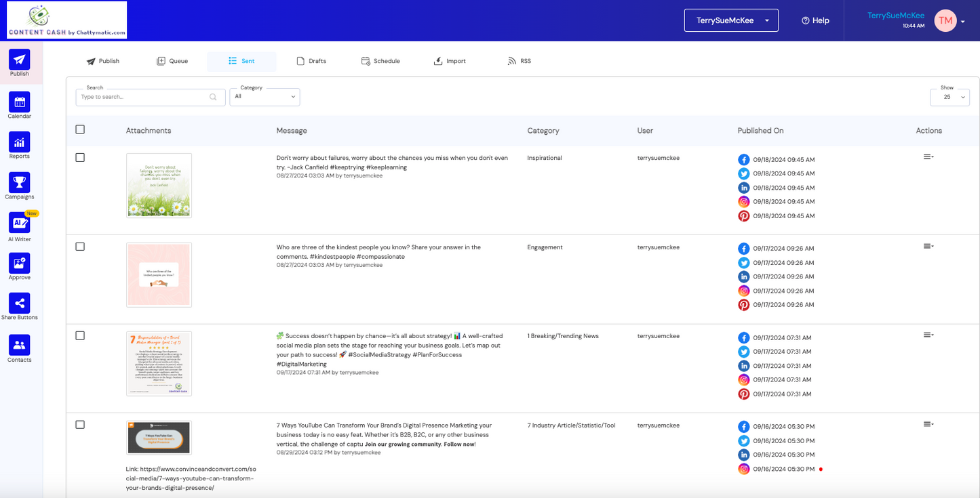The width and height of the screenshot is (980, 498).
Task: Tick checkbox for Jack Canfield quote post
Action: click(x=80, y=157)
